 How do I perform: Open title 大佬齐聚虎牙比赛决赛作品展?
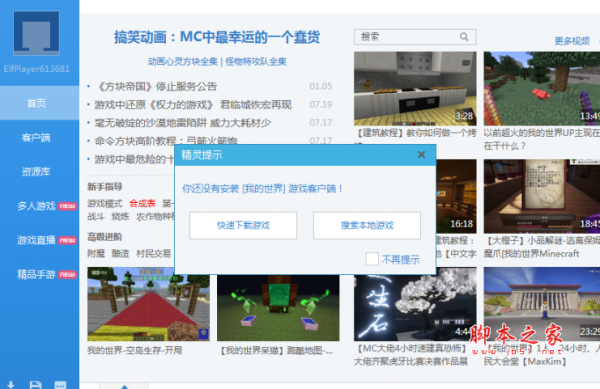click(x=411, y=361)
